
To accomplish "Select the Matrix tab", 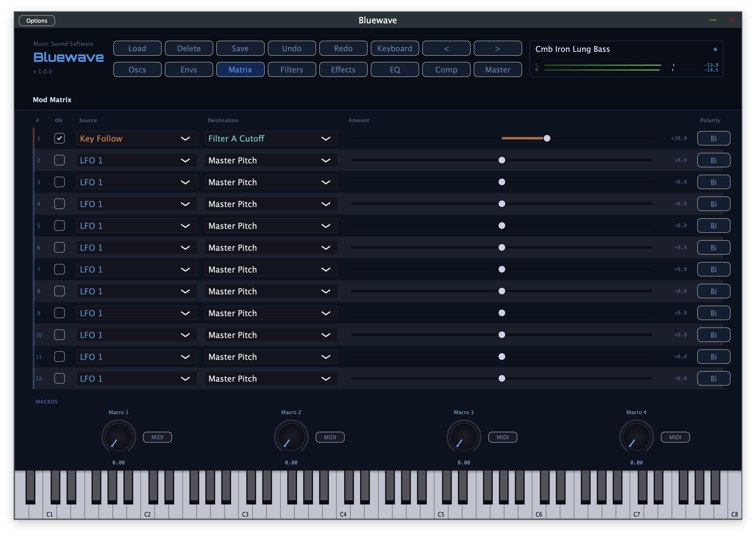I will click(x=240, y=70).
